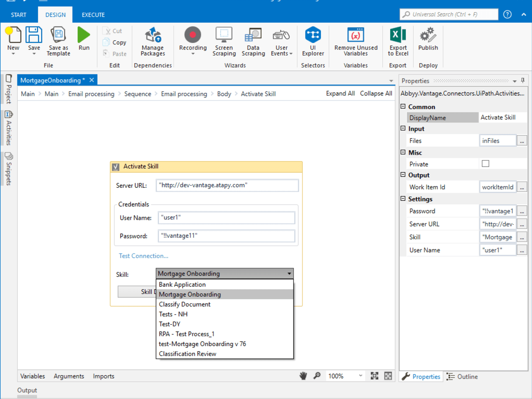Switch to the Outline tab
532x399 pixels.
462,377
